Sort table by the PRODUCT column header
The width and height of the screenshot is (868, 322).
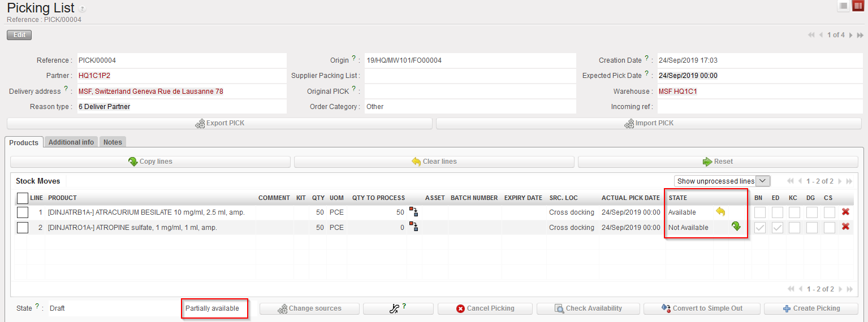coord(62,198)
